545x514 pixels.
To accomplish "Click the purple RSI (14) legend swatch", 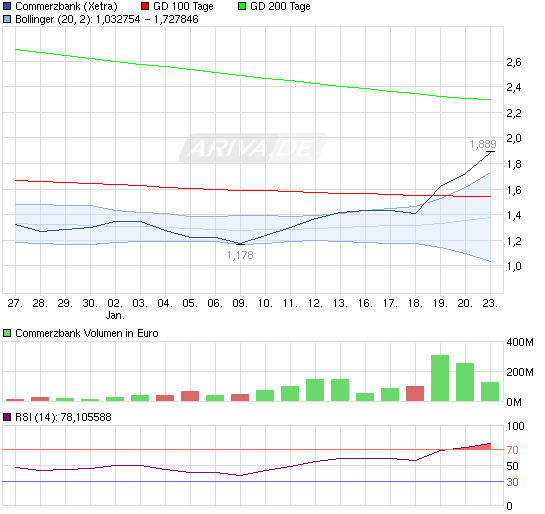I will [7, 417].
